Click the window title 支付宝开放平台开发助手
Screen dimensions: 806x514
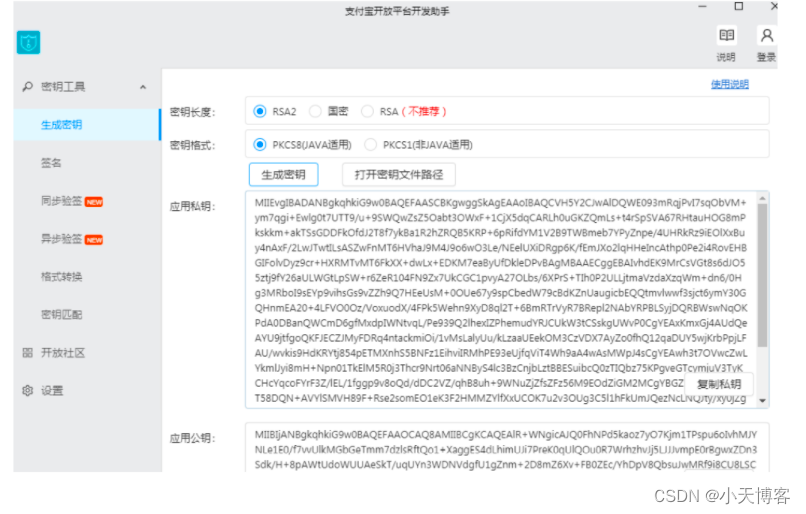pyautogui.click(x=397, y=11)
